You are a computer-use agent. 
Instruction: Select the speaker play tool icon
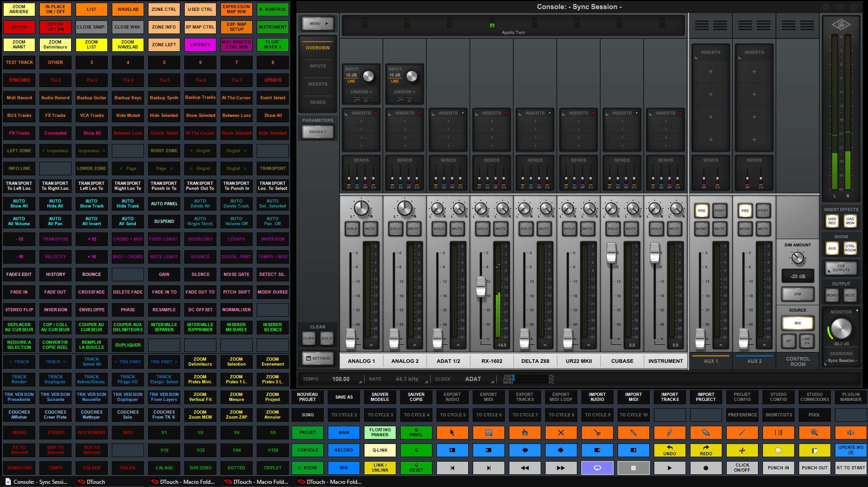851,433
